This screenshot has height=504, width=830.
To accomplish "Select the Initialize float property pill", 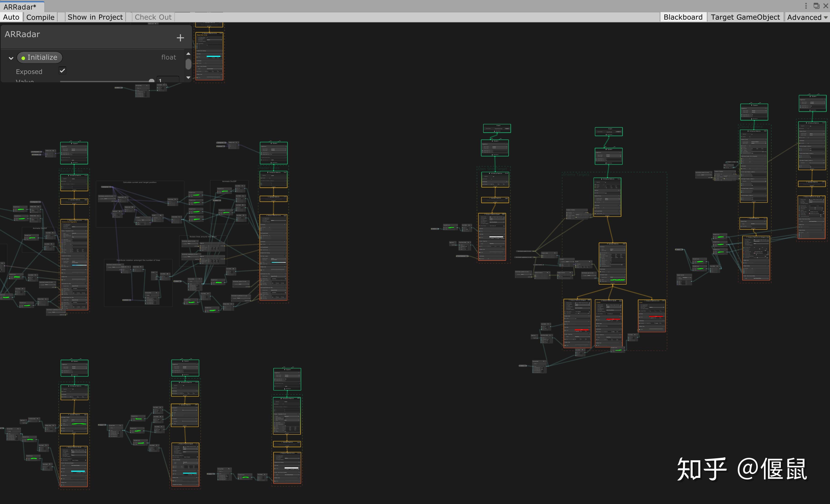I will [39, 57].
